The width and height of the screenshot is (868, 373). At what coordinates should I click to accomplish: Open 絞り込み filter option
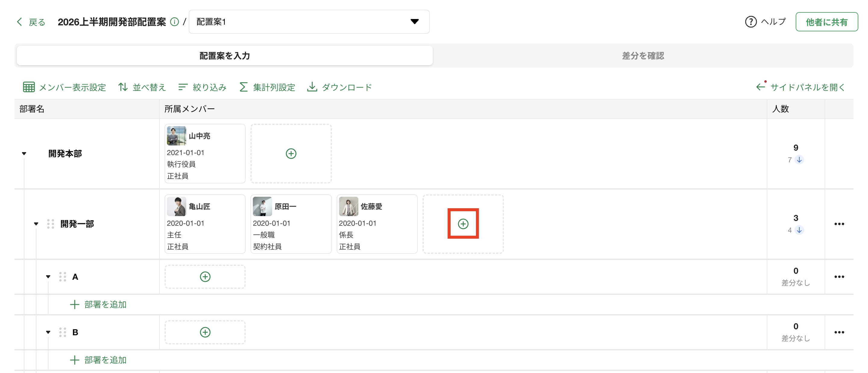pyautogui.click(x=202, y=87)
